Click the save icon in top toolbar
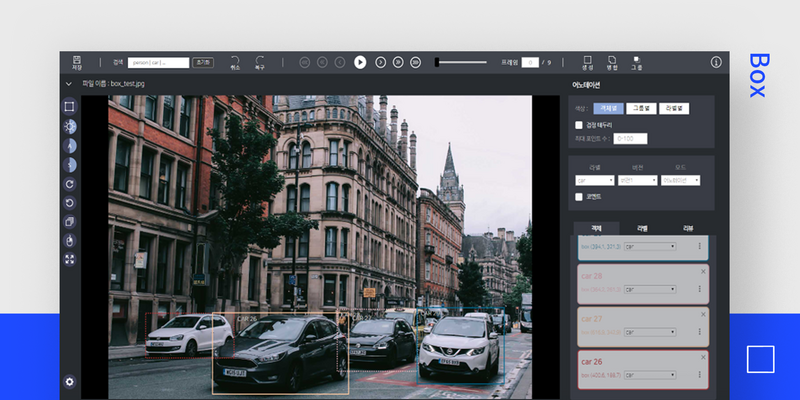This screenshot has height=400, width=800. [77, 62]
